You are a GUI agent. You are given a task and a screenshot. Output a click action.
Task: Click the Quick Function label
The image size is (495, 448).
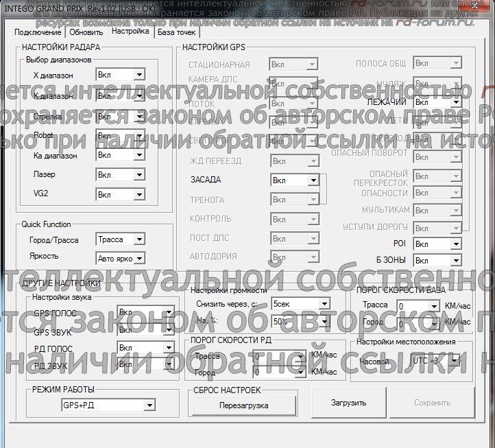pos(46,224)
